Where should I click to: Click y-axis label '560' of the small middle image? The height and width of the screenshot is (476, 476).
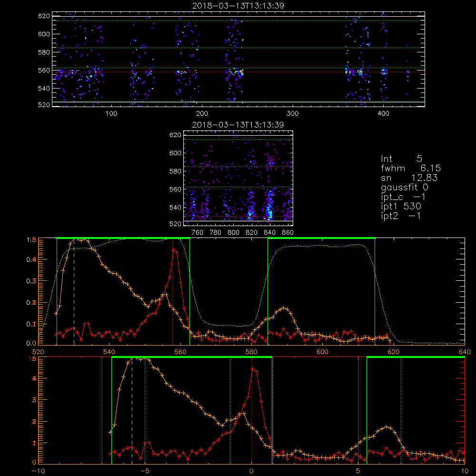point(176,189)
